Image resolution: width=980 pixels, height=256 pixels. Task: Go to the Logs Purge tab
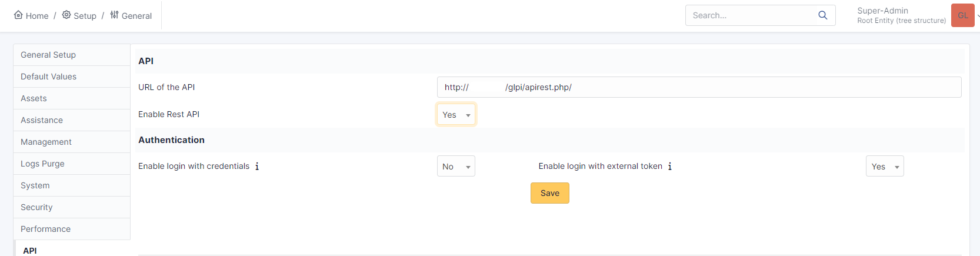(42, 164)
